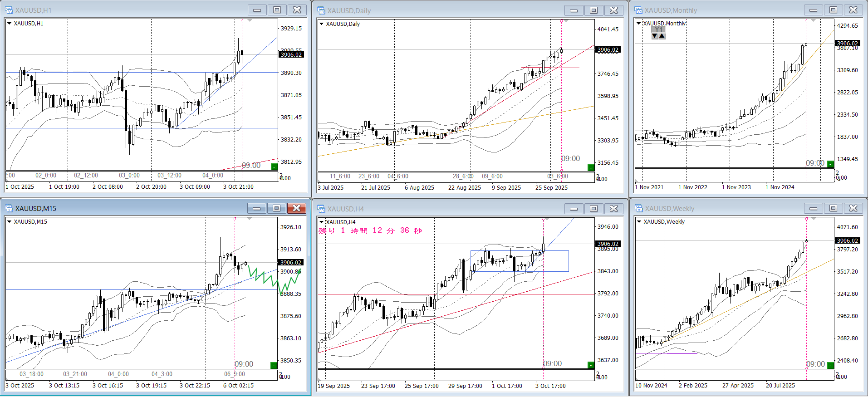Toggle the green minus square in H1 chart
The height and width of the screenshot is (397, 868).
click(x=274, y=167)
